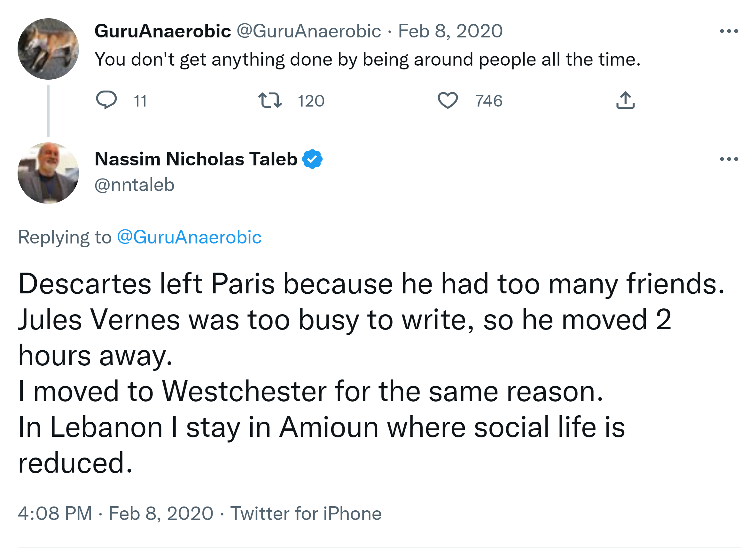Click the Feb 8, 2020 date on first tweet
The width and height of the screenshot is (756, 558).
pos(450,31)
